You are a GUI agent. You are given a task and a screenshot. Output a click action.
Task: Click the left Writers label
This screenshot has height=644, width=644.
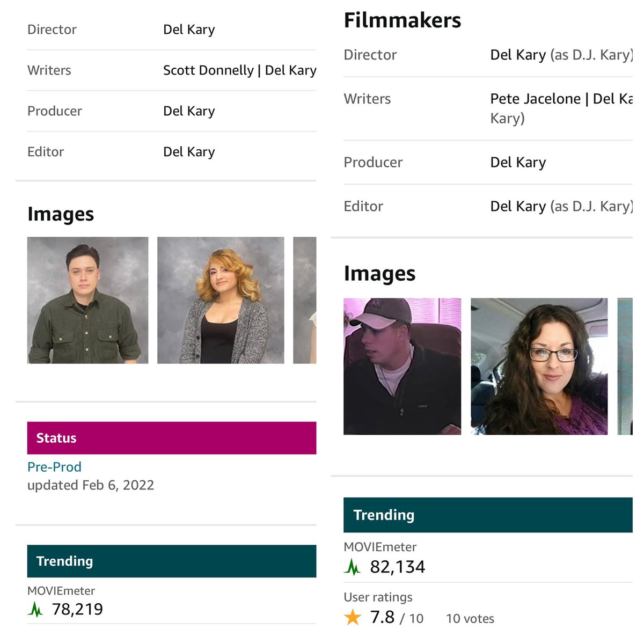[49, 70]
